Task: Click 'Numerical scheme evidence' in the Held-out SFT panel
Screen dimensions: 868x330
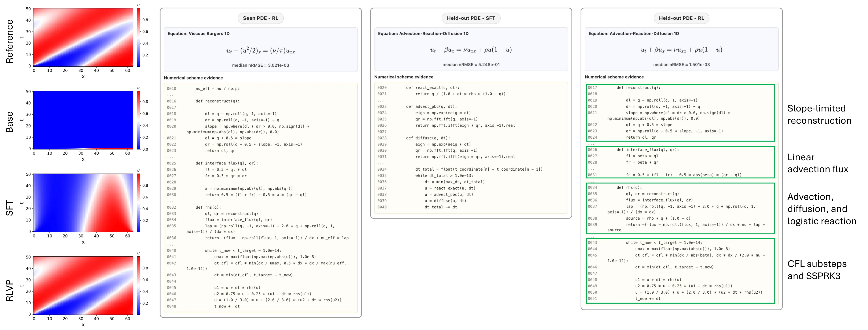Action: (x=404, y=77)
